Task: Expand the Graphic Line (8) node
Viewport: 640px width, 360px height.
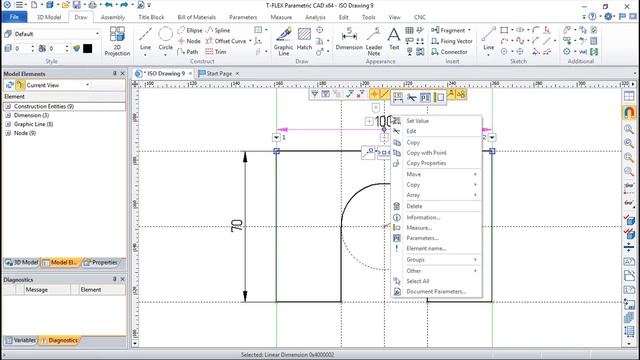Action: click(8, 124)
